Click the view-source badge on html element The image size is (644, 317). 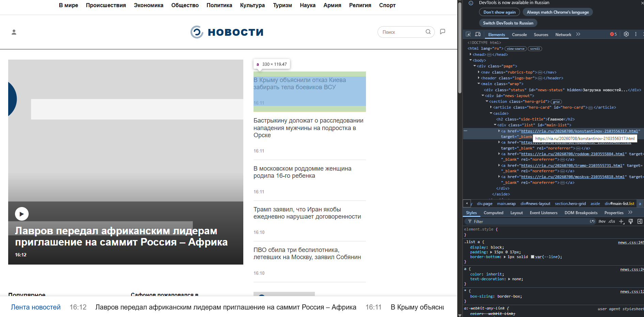(516, 49)
